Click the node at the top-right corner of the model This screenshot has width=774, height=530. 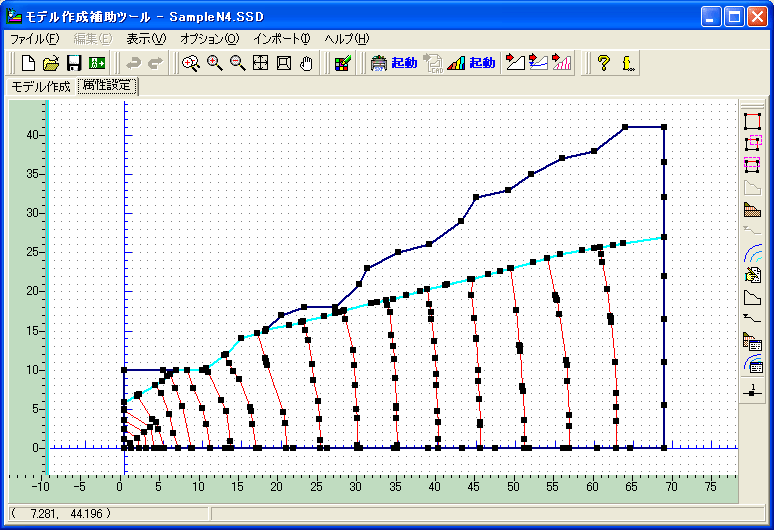pos(664,127)
